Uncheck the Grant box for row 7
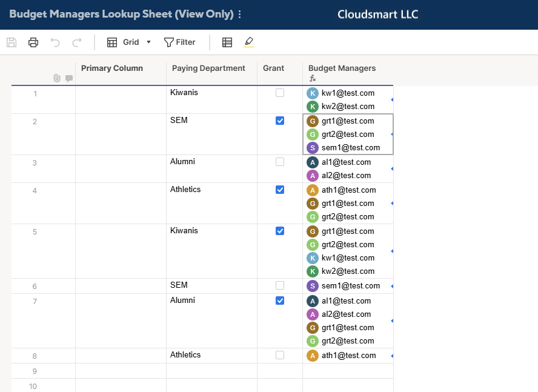 280,301
